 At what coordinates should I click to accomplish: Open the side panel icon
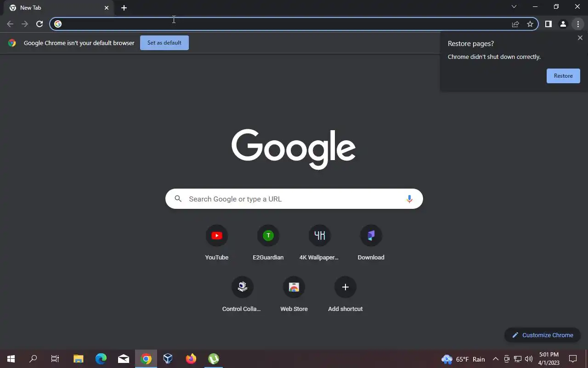pos(548,24)
